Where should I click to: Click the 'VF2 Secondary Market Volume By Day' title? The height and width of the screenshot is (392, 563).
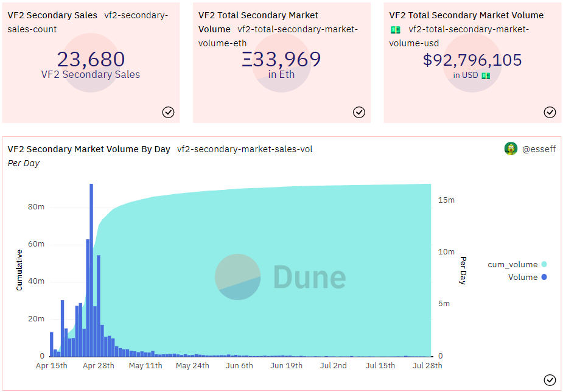[x=88, y=149]
